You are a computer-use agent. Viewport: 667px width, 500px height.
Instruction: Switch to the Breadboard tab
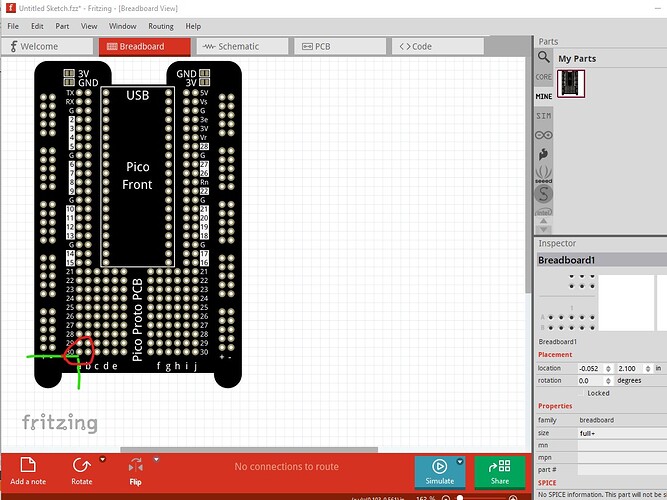pyautogui.click(x=145, y=46)
